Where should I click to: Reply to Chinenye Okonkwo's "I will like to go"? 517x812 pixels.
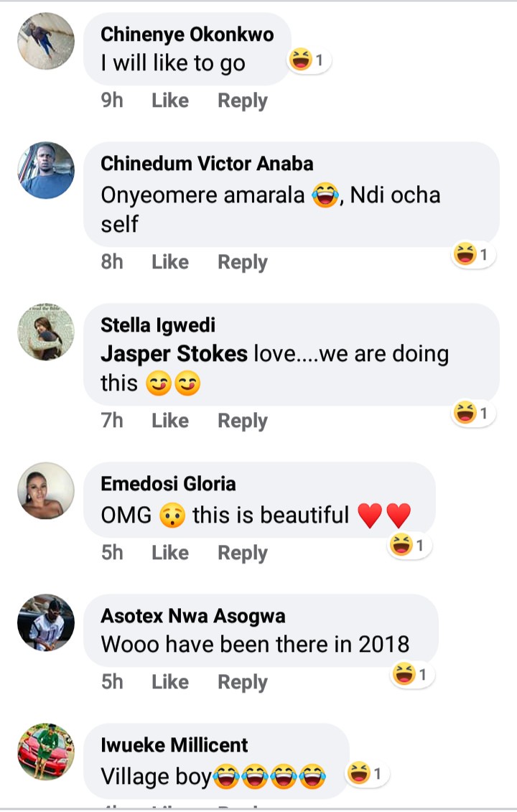[243, 101]
